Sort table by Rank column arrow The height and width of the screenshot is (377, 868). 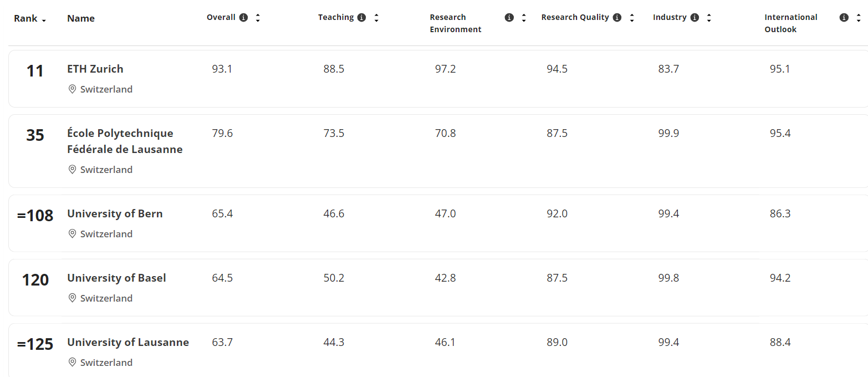pyautogui.click(x=44, y=20)
